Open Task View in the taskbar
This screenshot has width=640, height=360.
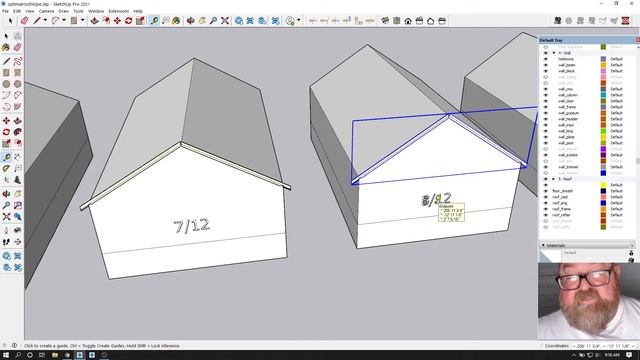pyautogui.click(x=42, y=355)
